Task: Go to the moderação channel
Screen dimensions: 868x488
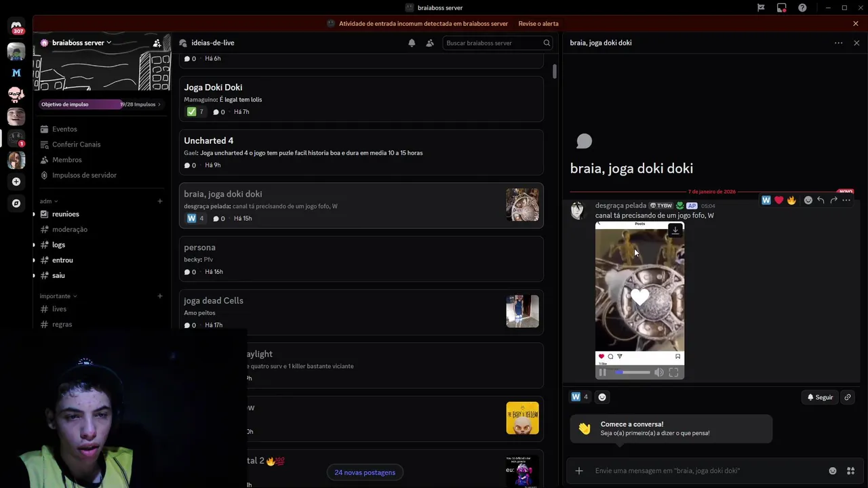Action: 102,229
